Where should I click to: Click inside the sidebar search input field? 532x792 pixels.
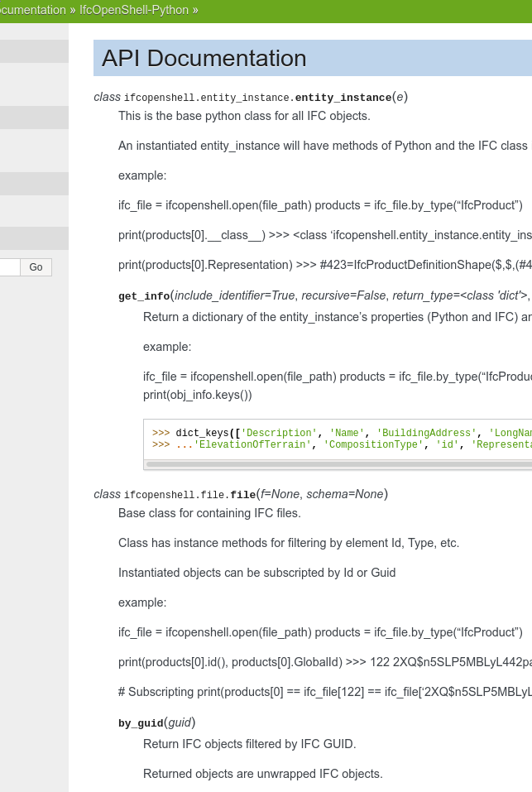point(8,266)
